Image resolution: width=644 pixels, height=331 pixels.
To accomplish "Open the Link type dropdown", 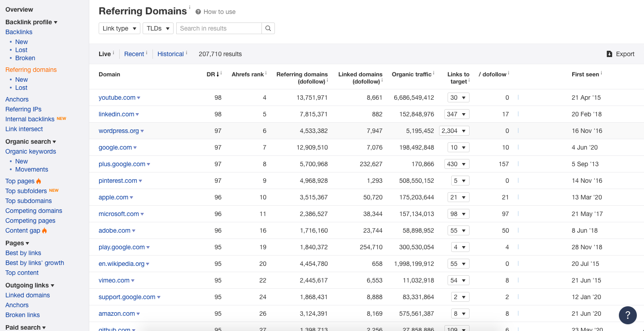I will tap(119, 28).
